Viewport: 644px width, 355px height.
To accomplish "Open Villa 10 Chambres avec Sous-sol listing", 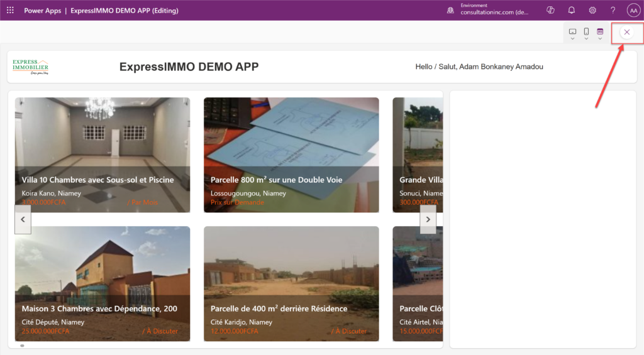I will (103, 155).
